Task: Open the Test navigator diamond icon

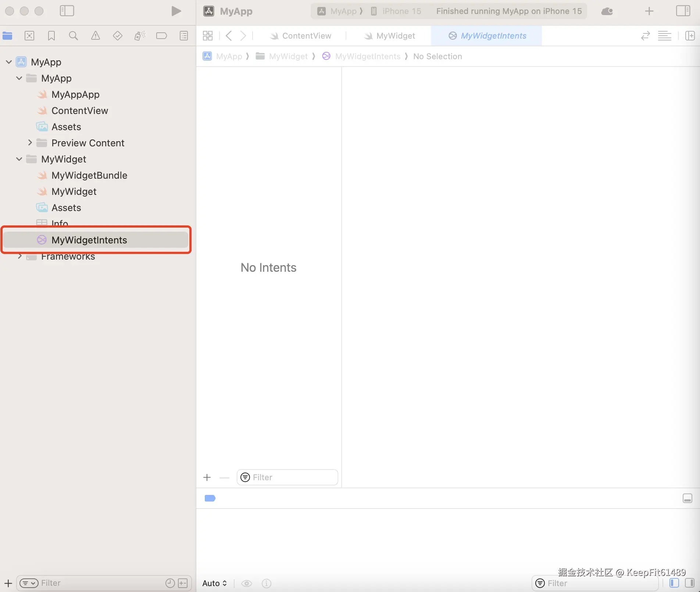Action: 118,36
